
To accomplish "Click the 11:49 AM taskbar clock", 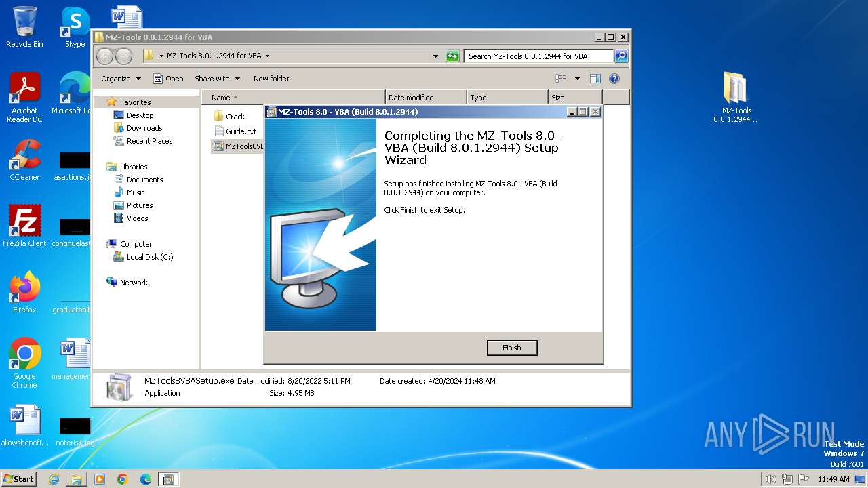I will point(833,479).
